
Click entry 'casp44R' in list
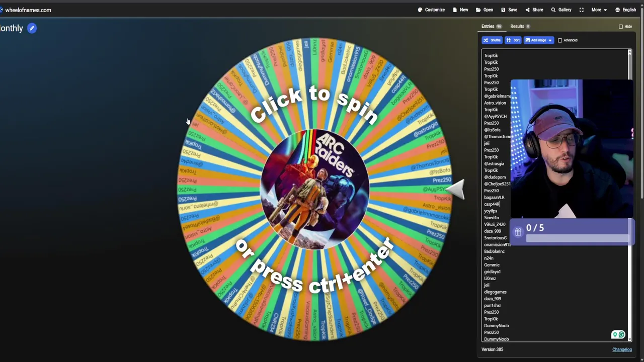(x=492, y=204)
